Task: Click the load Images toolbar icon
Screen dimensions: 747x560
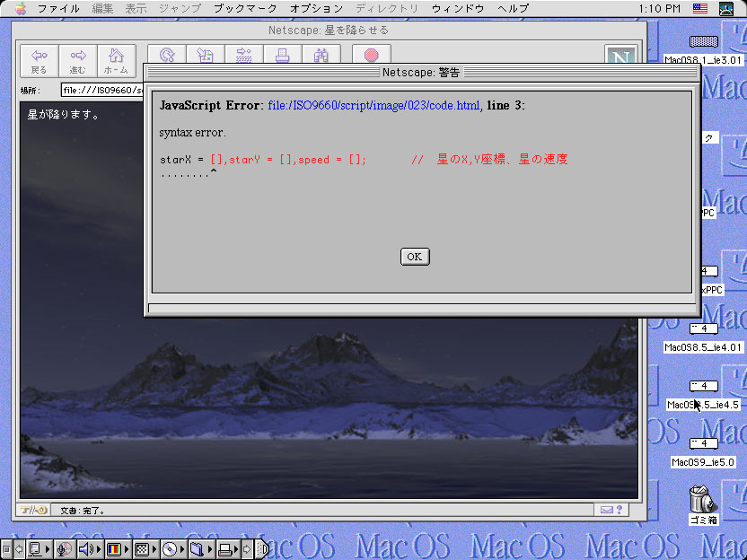Action: click(x=206, y=54)
